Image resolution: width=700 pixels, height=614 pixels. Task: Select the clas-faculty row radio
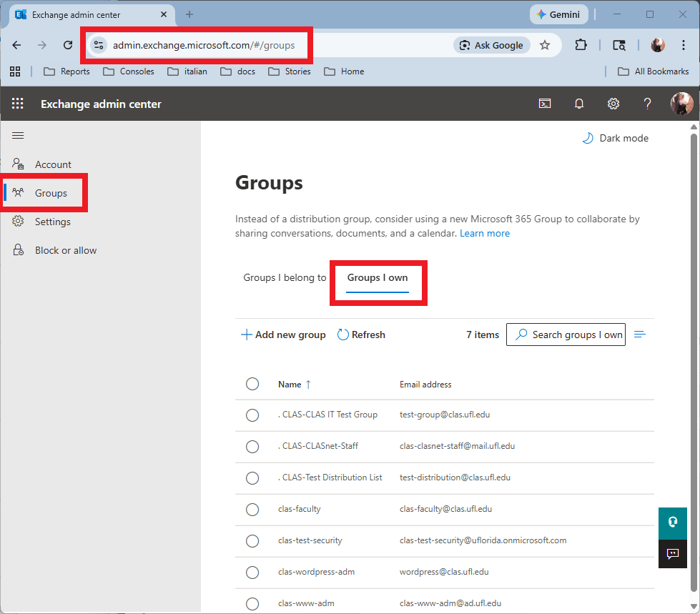[x=252, y=510]
